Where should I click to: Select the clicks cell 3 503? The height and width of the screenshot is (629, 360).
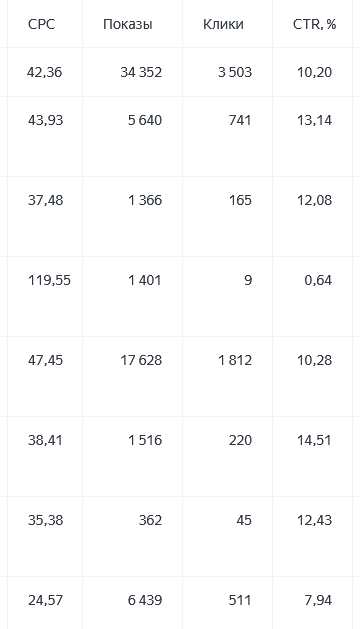coord(235,72)
